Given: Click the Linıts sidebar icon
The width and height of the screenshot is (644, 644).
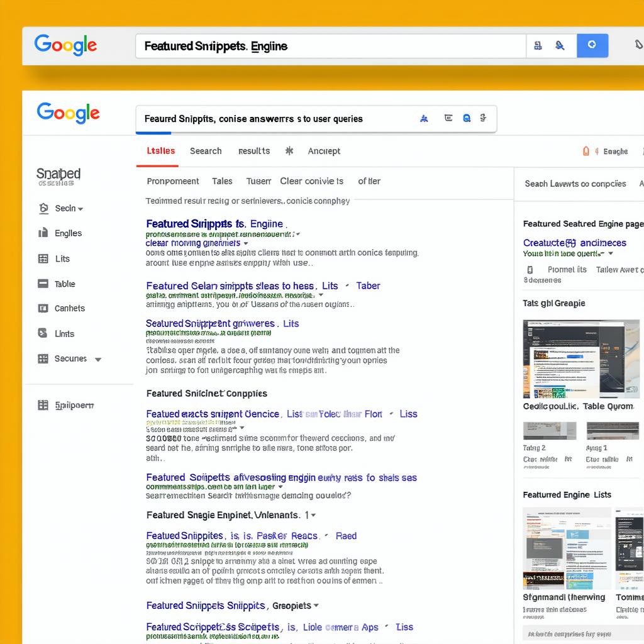Looking at the screenshot, I should pos(43,333).
